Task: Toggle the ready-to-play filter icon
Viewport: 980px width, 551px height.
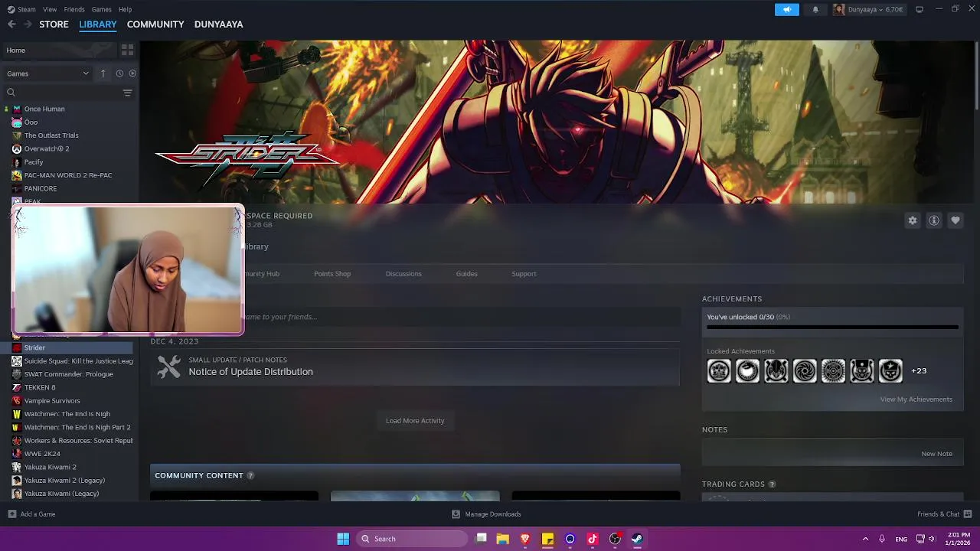Action: [x=132, y=73]
